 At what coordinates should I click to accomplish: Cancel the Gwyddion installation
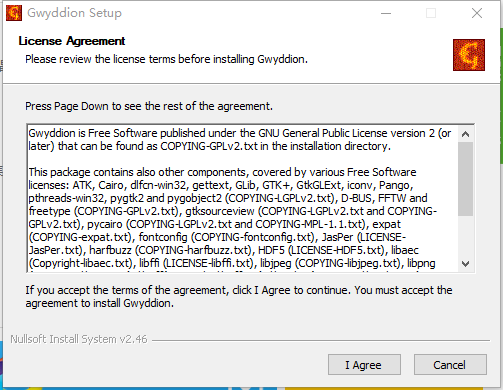(450, 365)
